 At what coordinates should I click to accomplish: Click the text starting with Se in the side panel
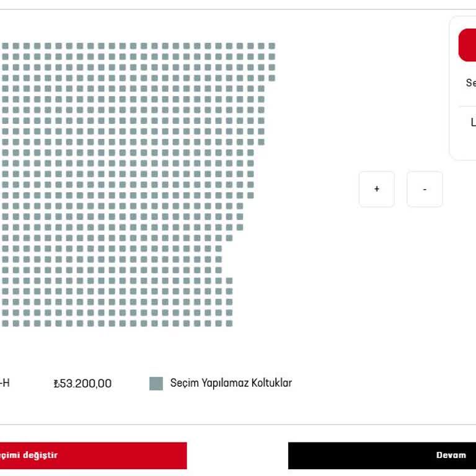(x=471, y=82)
